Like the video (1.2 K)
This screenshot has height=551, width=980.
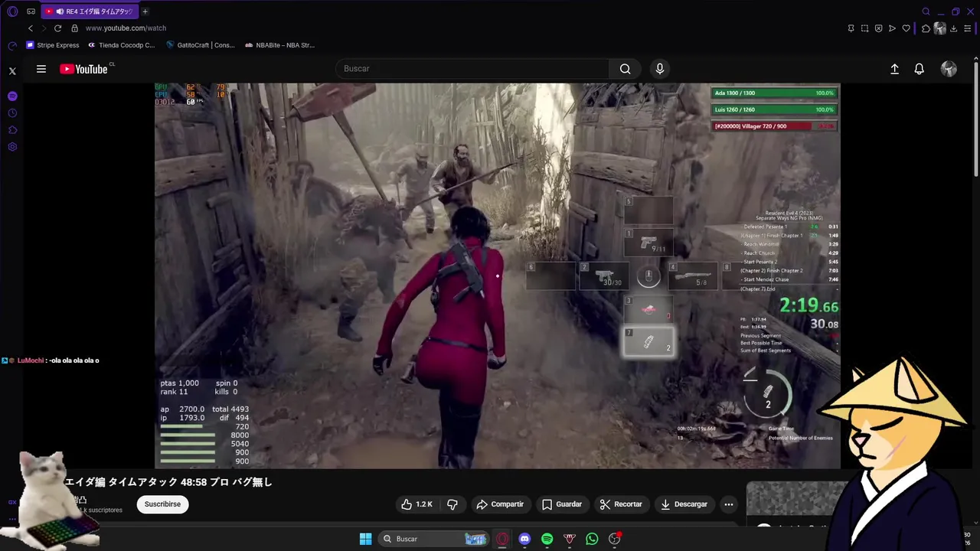(416, 504)
